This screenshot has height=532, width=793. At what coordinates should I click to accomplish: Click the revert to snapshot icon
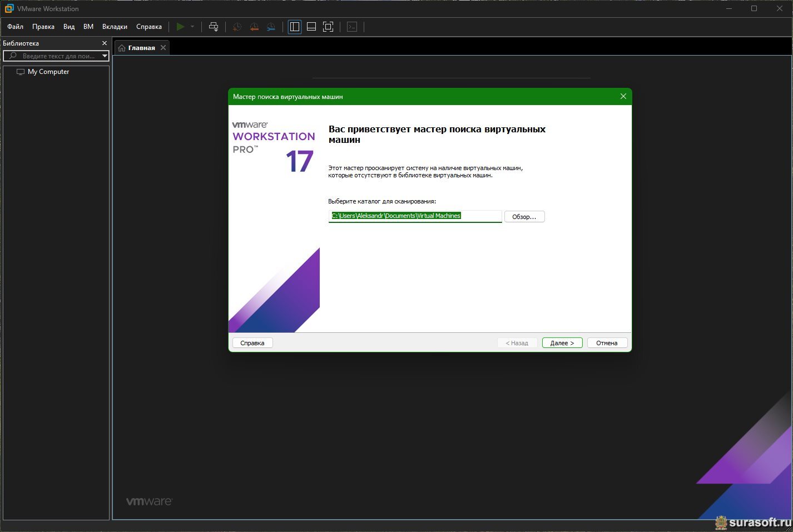click(254, 27)
